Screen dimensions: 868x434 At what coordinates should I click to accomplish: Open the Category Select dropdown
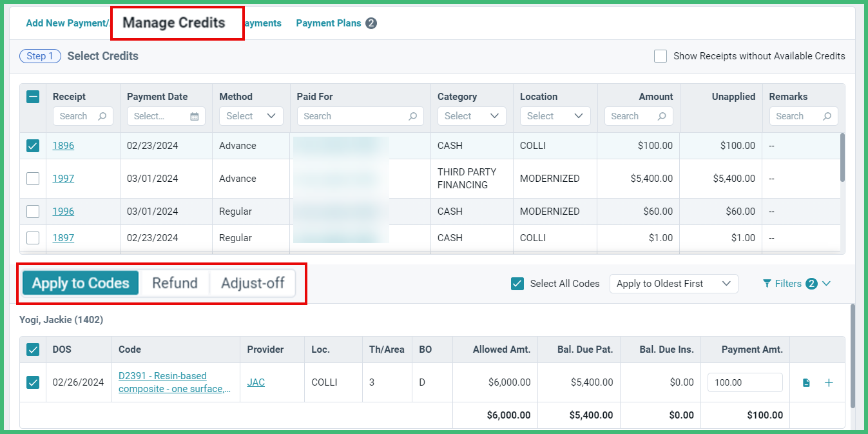tap(471, 116)
